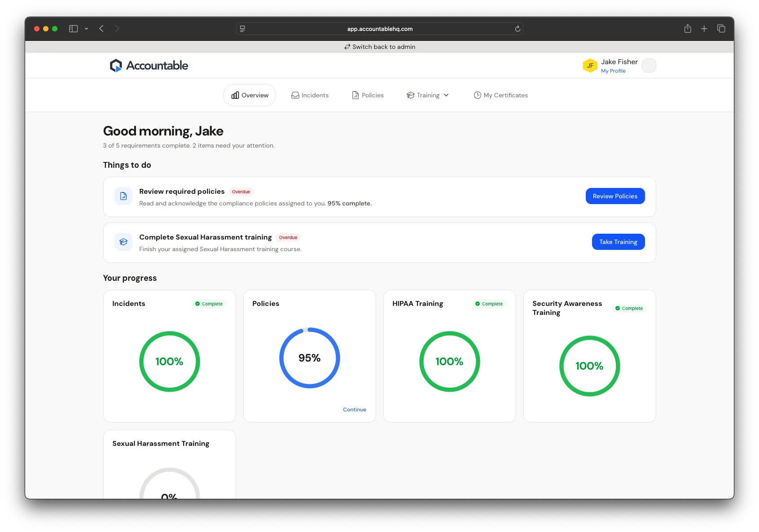759x532 pixels.
Task: Click the graduation cap icon on the training card
Action: 123,242
